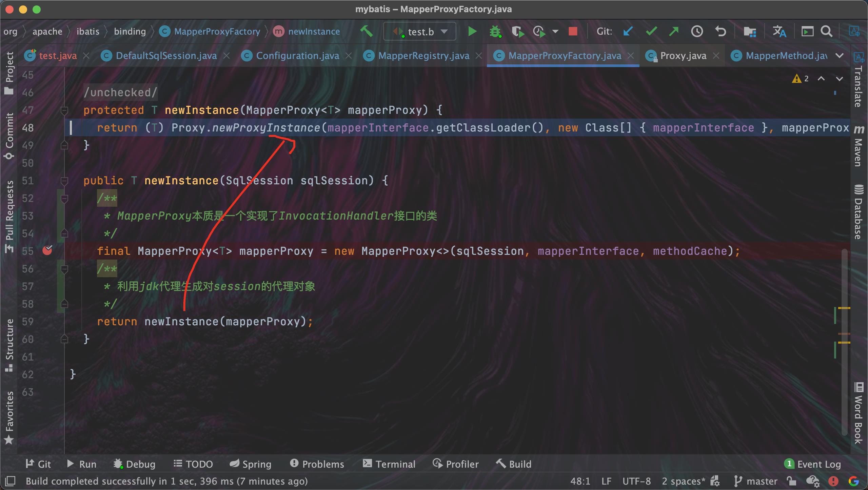Click the Run button to execute
The height and width of the screenshot is (490, 868).
(473, 31)
